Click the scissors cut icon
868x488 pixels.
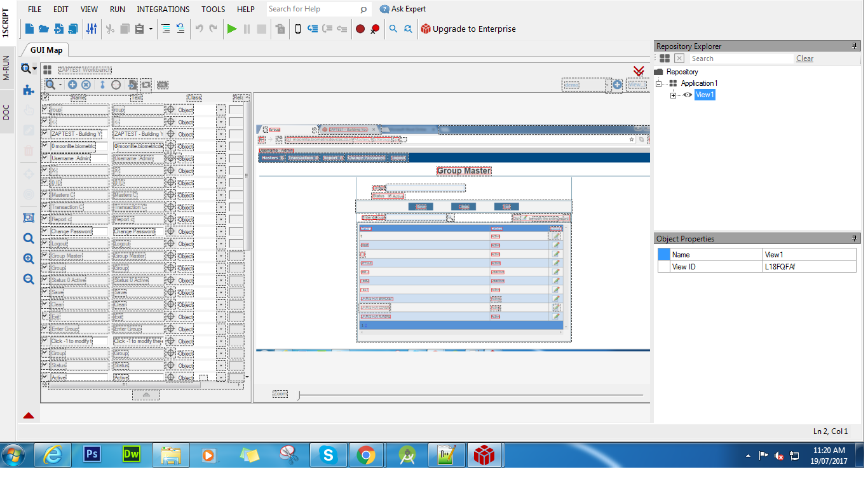[110, 29]
